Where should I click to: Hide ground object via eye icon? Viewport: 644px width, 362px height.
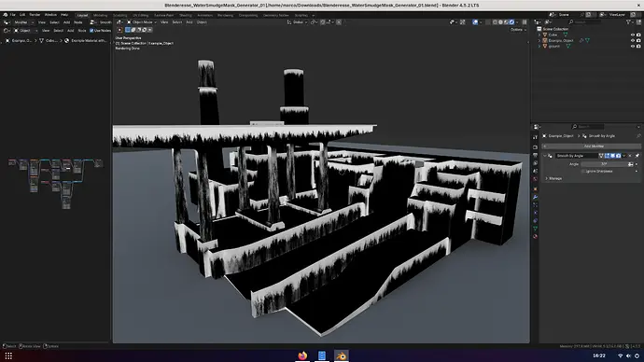(633, 46)
